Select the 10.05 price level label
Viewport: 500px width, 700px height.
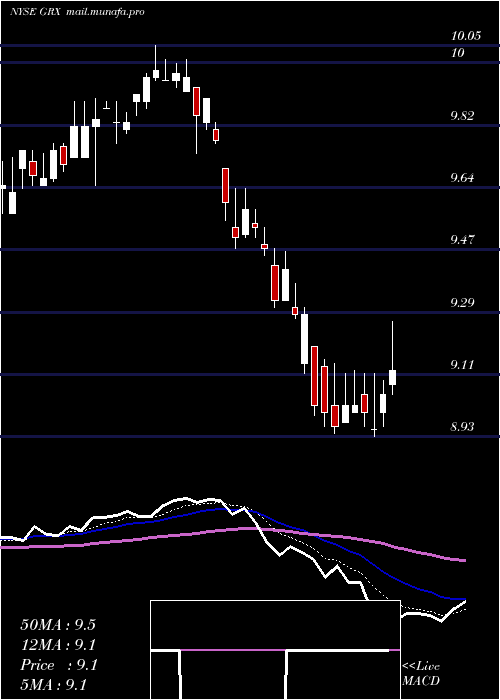466,36
